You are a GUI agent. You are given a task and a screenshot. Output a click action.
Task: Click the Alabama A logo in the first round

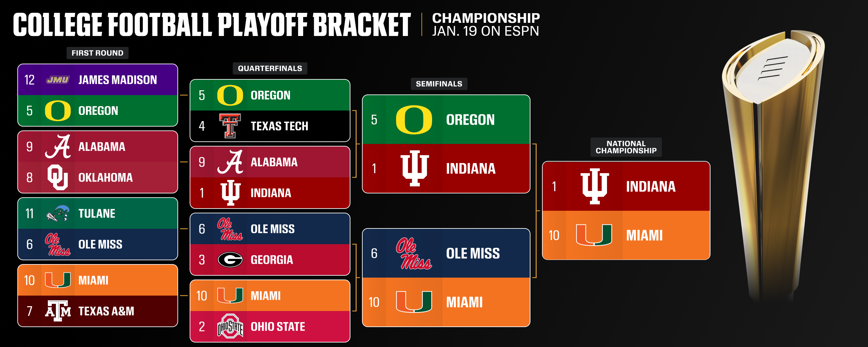coord(58,147)
